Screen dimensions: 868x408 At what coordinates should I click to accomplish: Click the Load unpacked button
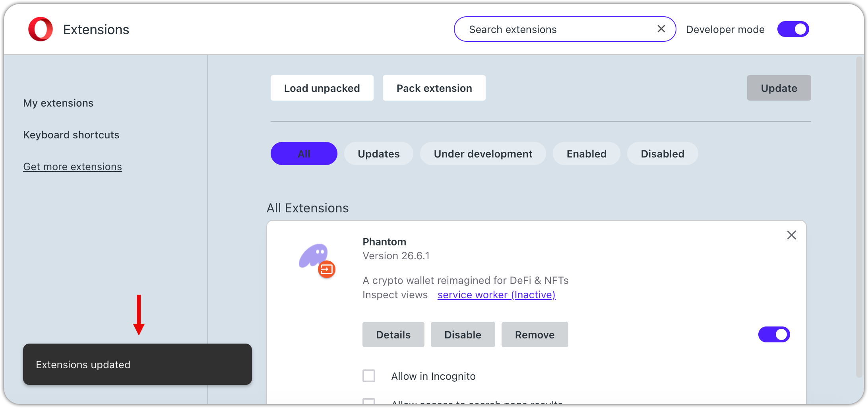pos(322,88)
